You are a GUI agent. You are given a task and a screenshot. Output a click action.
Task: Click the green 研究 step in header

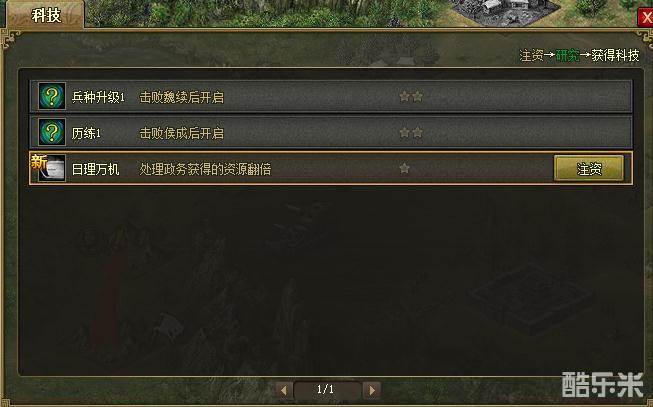tap(568, 55)
